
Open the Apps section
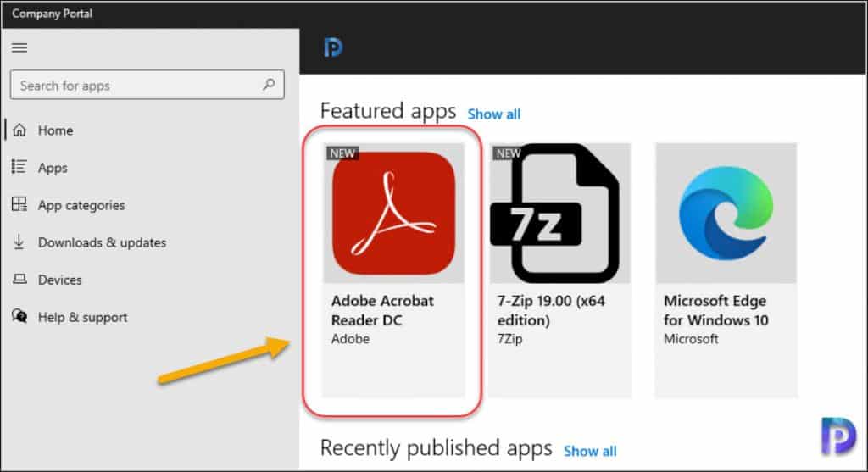click(x=53, y=168)
